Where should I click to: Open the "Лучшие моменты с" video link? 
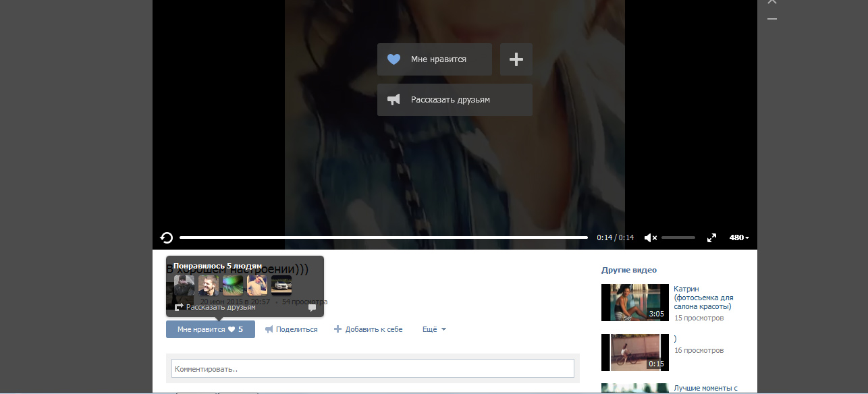pos(706,389)
